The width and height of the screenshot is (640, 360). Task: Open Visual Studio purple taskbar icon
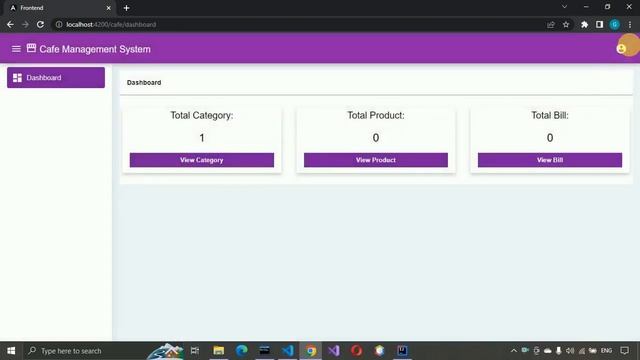333,351
